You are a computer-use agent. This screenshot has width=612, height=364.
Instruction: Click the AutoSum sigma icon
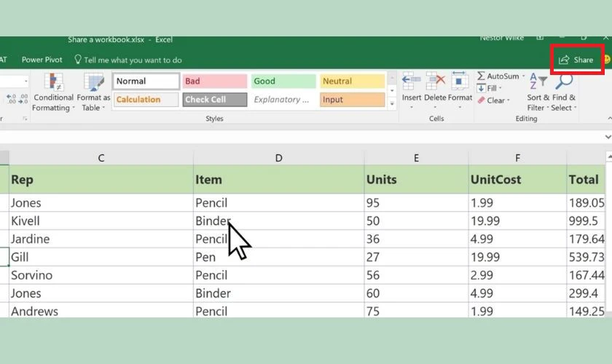point(482,76)
